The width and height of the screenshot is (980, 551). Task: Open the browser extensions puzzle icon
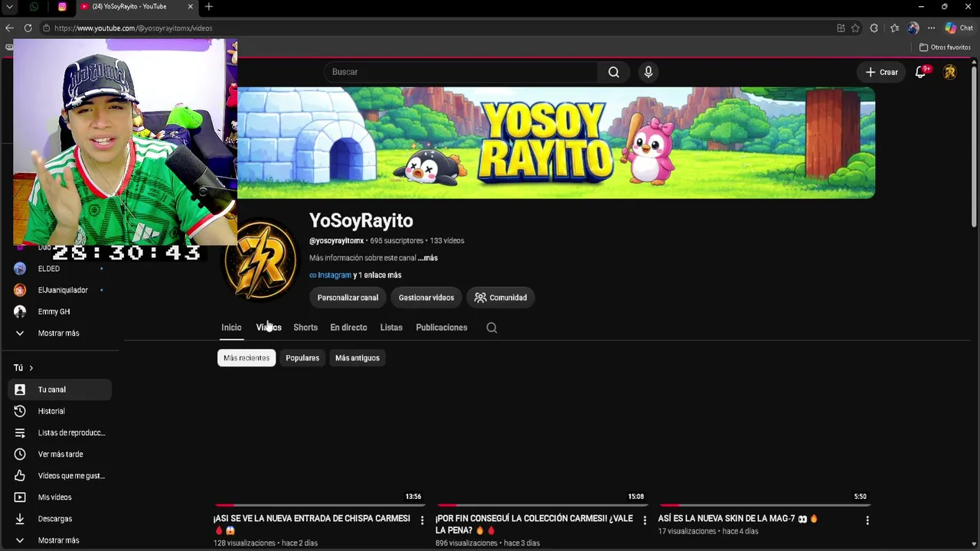pyautogui.click(x=874, y=28)
